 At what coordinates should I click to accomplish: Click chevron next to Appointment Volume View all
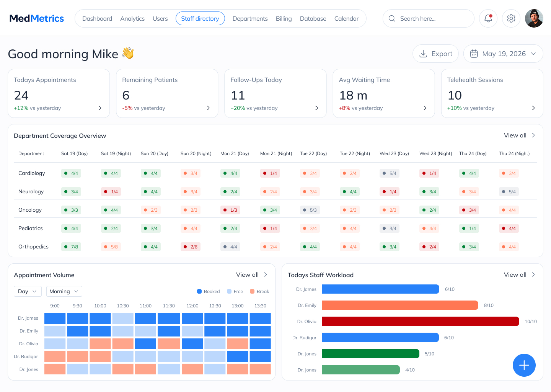tap(266, 274)
